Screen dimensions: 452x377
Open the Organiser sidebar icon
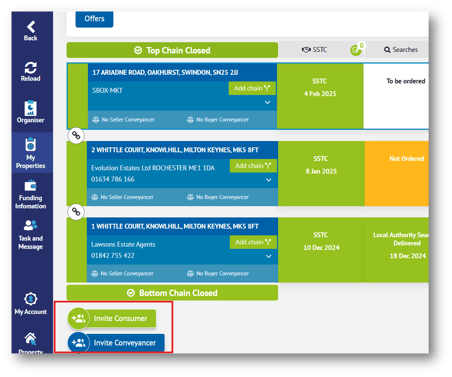pyautogui.click(x=30, y=108)
